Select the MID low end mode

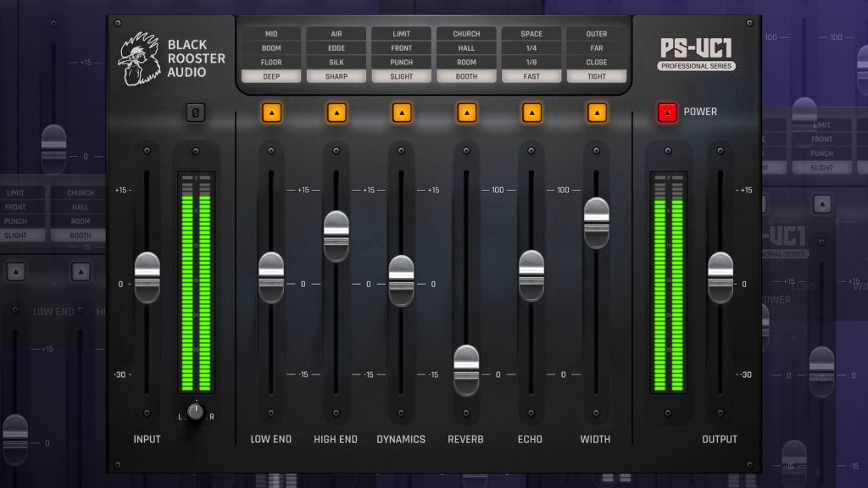pyautogui.click(x=271, y=34)
